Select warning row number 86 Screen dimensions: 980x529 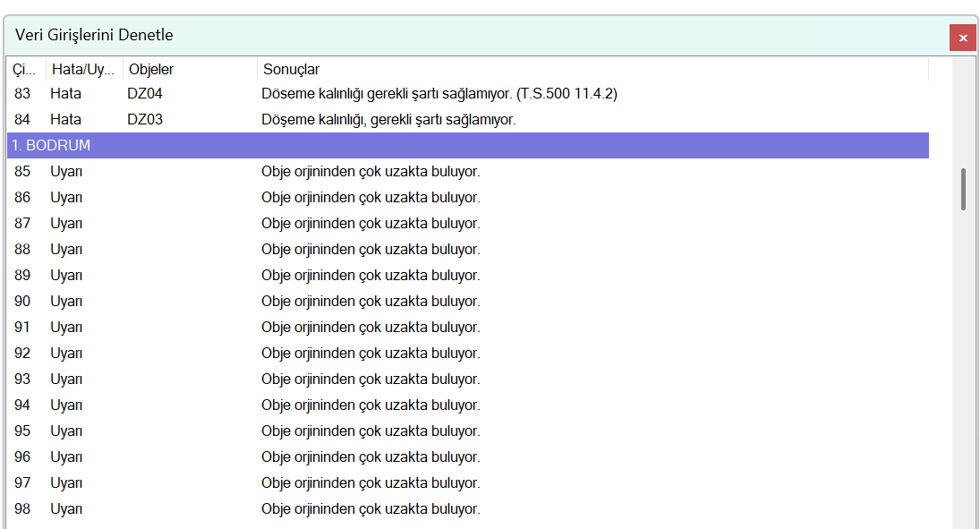click(468, 198)
